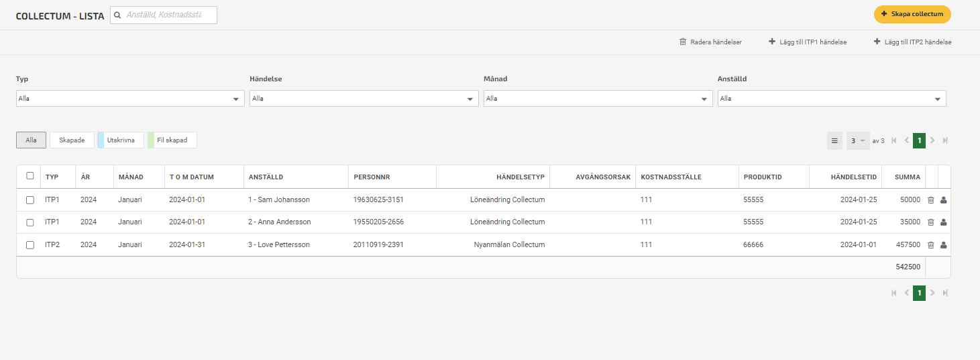The width and height of the screenshot is (980, 360).
Task: Click the search magnifier icon
Action: click(x=117, y=14)
